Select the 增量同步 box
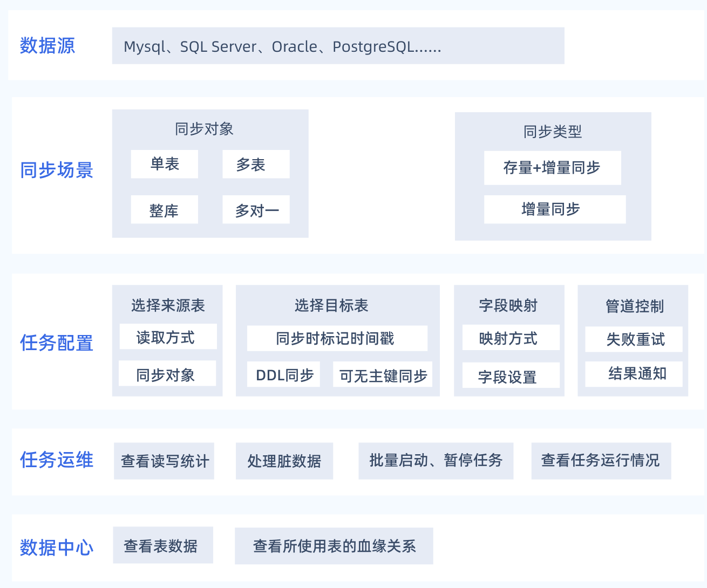 click(x=555, y=209)
